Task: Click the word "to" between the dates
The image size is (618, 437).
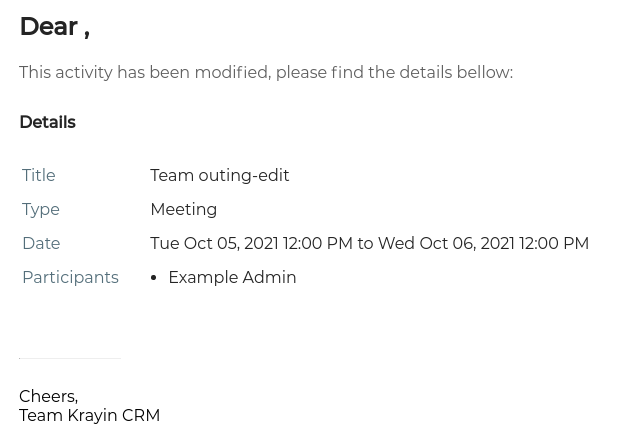Action: [x=365, y=244]
